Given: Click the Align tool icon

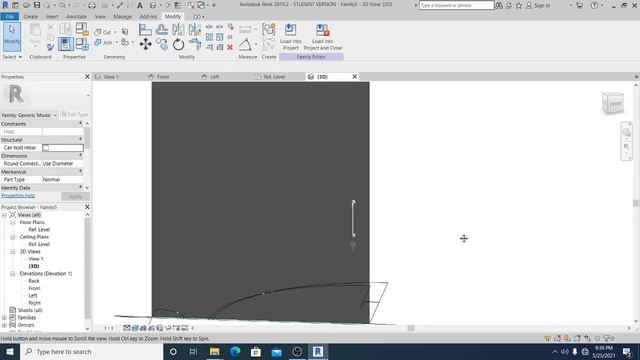Looking at the screenshot, I should [x=145, y=30].
